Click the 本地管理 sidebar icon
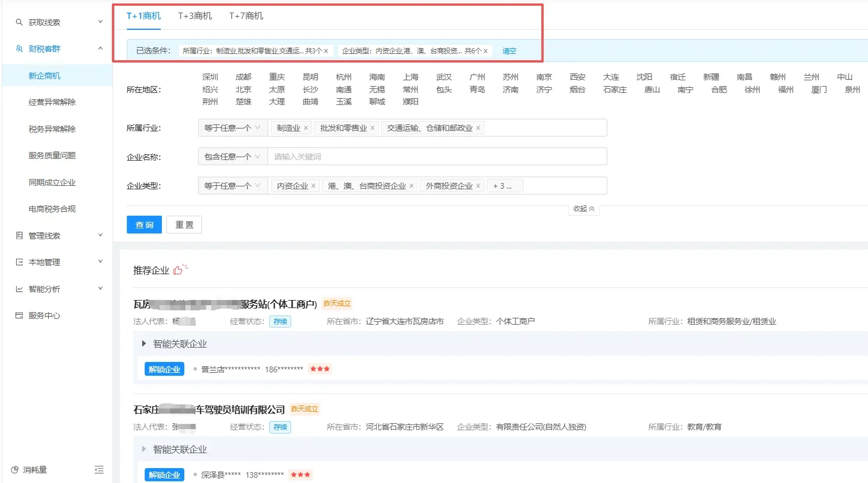Image resolution: width=868 pixels, height=483 pixels. tap(19, 262)
